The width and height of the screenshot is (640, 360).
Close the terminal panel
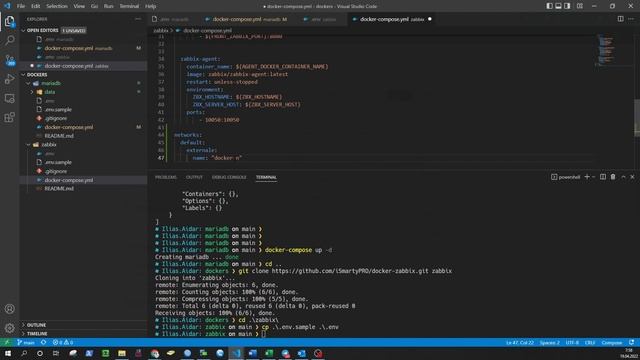point(632,177)
